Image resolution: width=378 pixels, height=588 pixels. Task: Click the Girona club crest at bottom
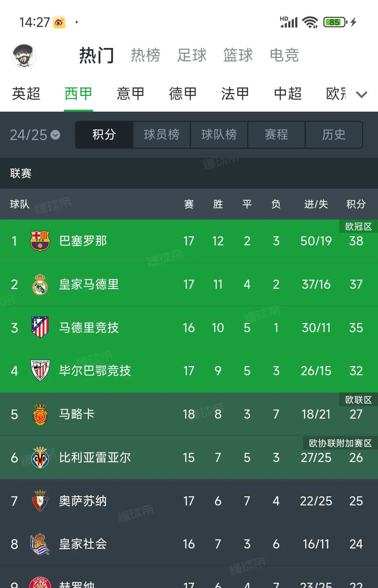(x=40, y=583)
